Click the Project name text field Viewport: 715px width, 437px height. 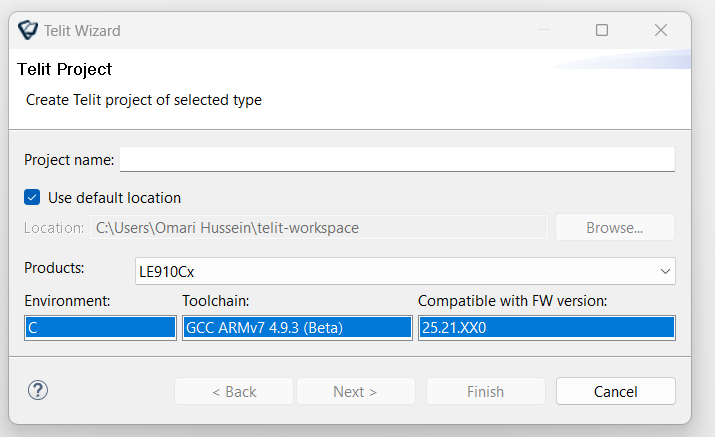[397, 159]
